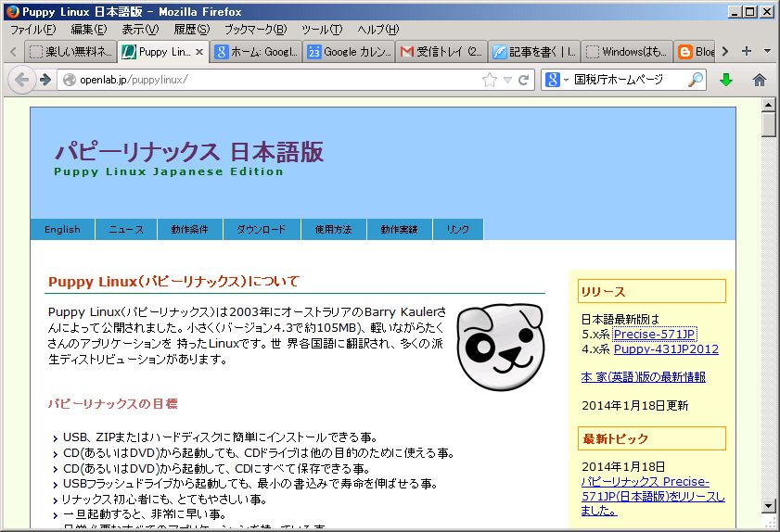This screenshot has width=780, height=532.
Task: Open the ツール(T) menu
Action: tap(322, 30)
